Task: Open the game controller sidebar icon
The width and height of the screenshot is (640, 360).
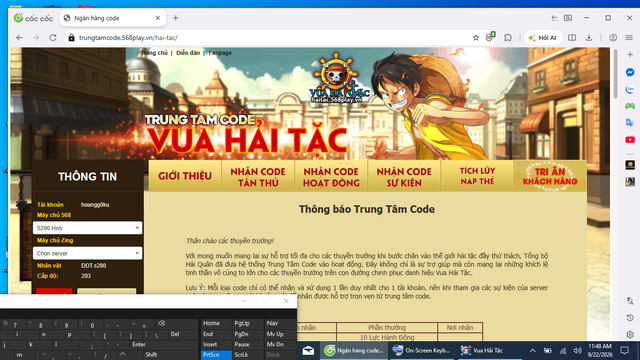Action: (630, 106)
